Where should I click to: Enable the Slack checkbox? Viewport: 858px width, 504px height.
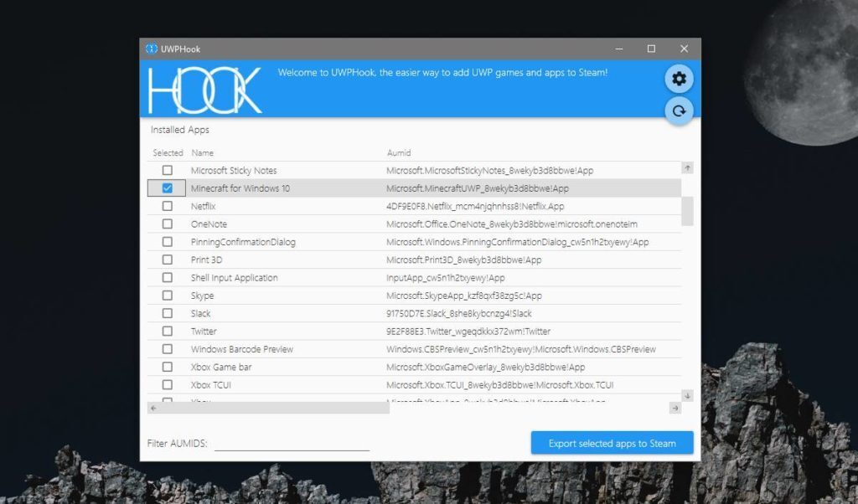pyautogui.click(x=167, y=313)
